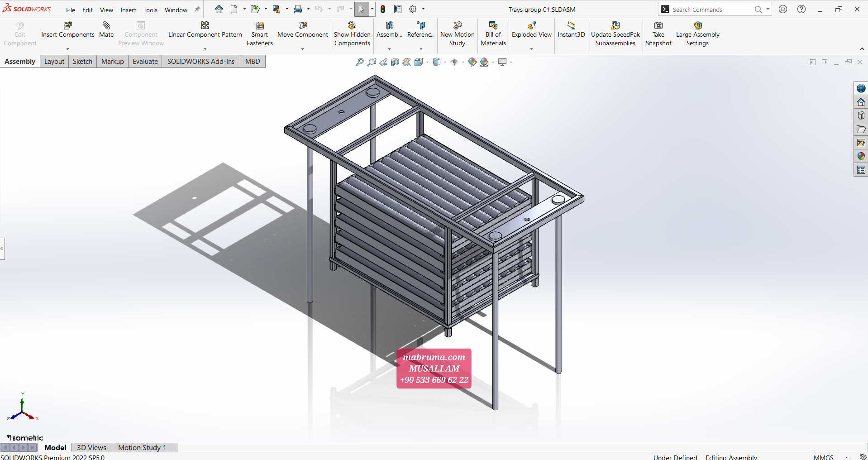Print the document using the printer icon

(x=298, y=9)
